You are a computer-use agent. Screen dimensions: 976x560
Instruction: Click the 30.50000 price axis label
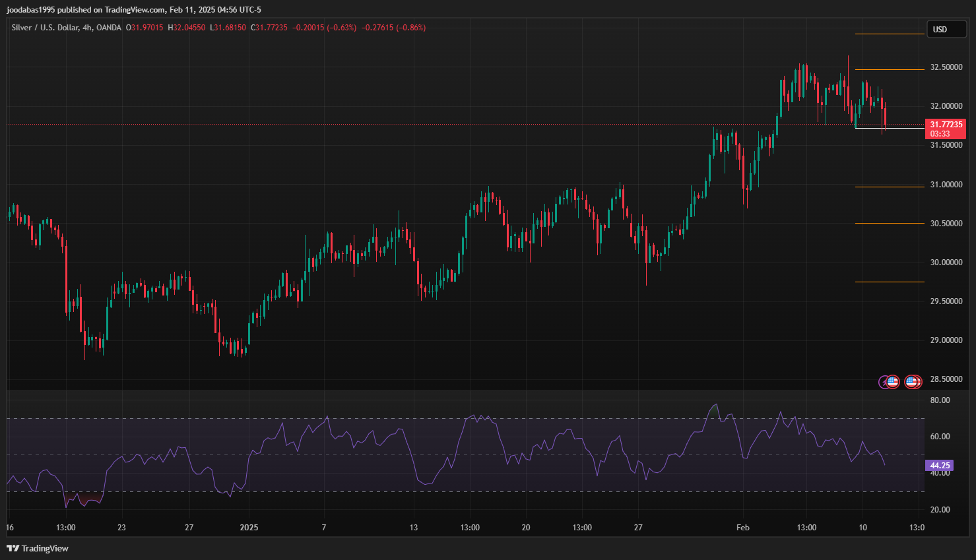(946, 224)
